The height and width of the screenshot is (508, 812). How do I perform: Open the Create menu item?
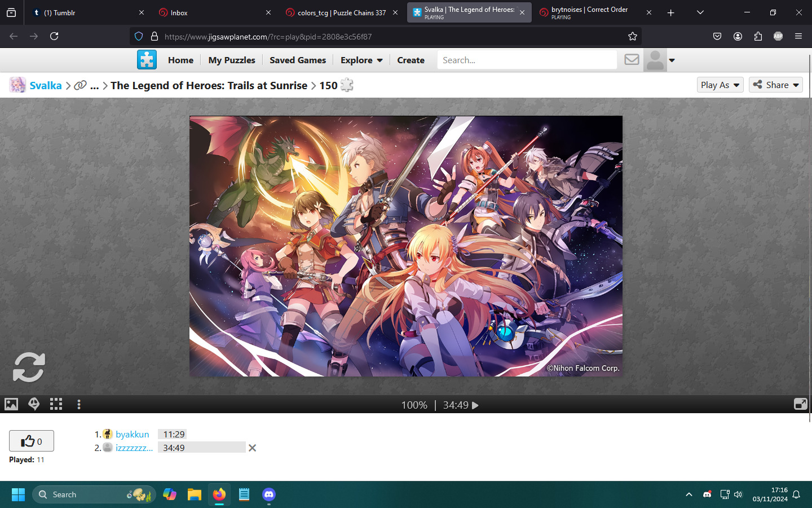tap(411, 60)
